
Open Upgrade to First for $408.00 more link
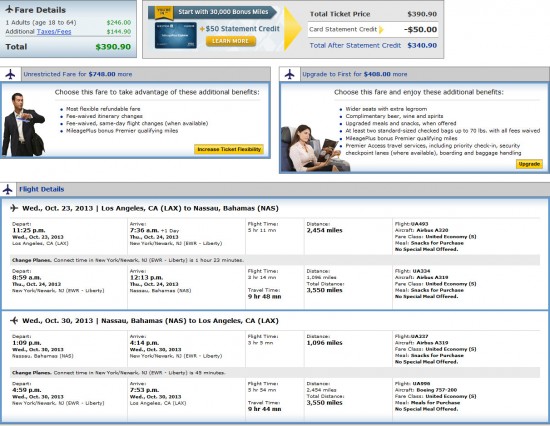pos(355,74)
